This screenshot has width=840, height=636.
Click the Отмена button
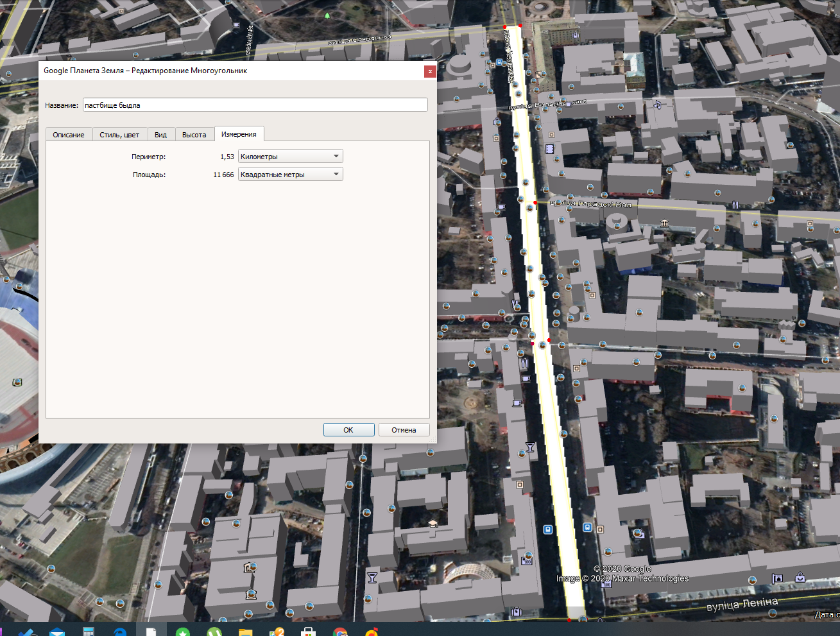(x=404, y=430)
